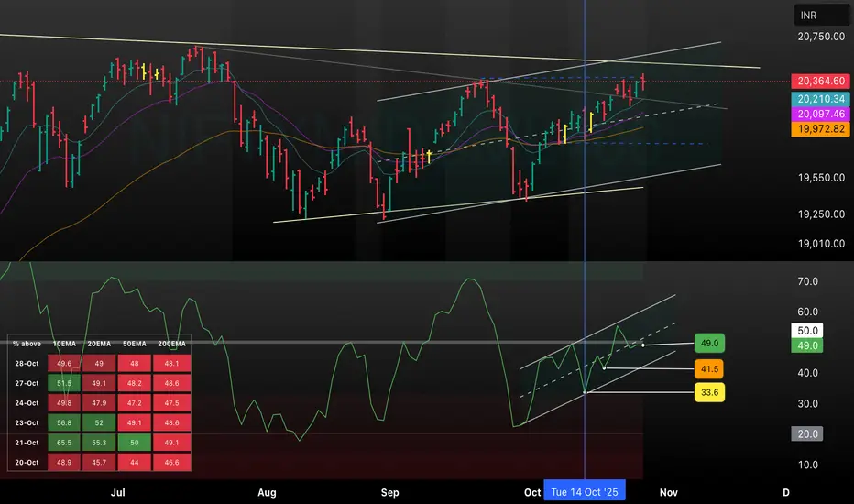
Task: Click the orange 41.5 callout tag
Action: pyautogui.click(x=709, y=369)
